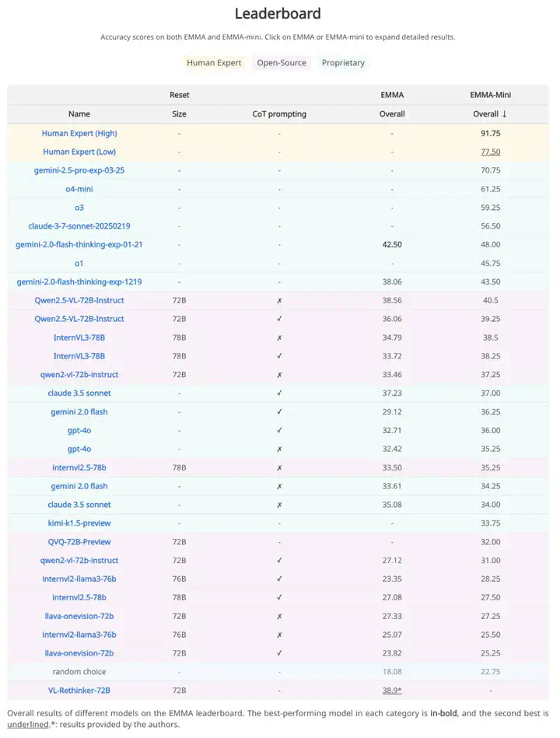The image size is (560, 738).
Task: Open the o3 model link
Action: 79,208
